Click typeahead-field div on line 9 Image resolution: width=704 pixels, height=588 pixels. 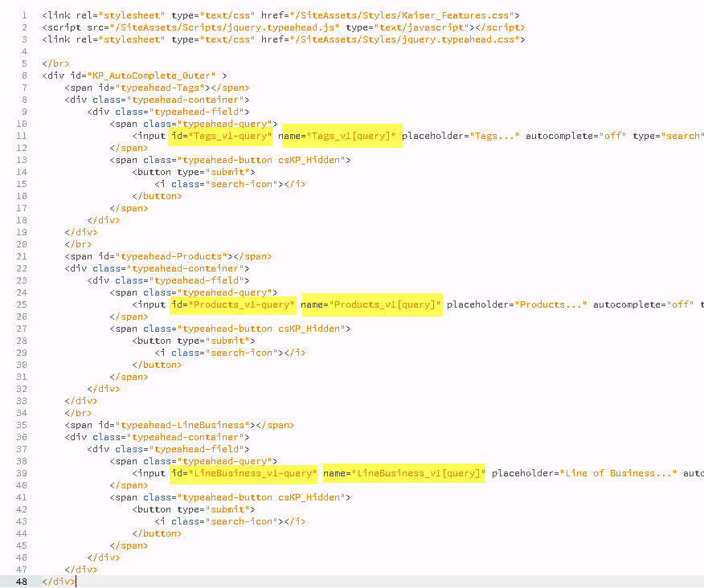point(169,112)
